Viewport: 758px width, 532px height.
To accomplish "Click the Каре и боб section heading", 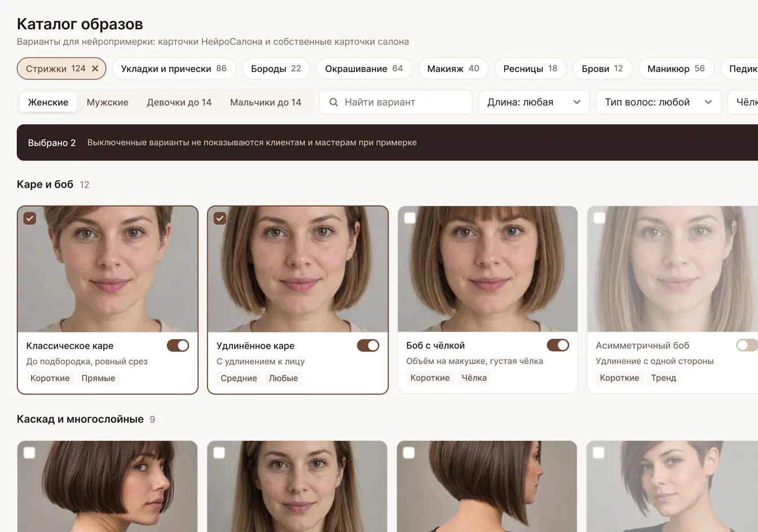I will coord(45,184).
